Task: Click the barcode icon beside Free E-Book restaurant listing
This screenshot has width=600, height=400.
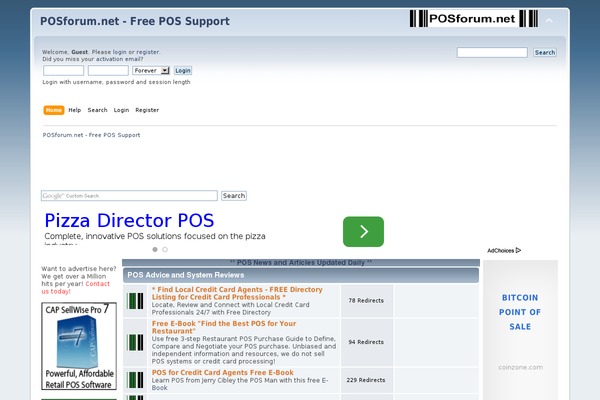Action: click(135, 342)
